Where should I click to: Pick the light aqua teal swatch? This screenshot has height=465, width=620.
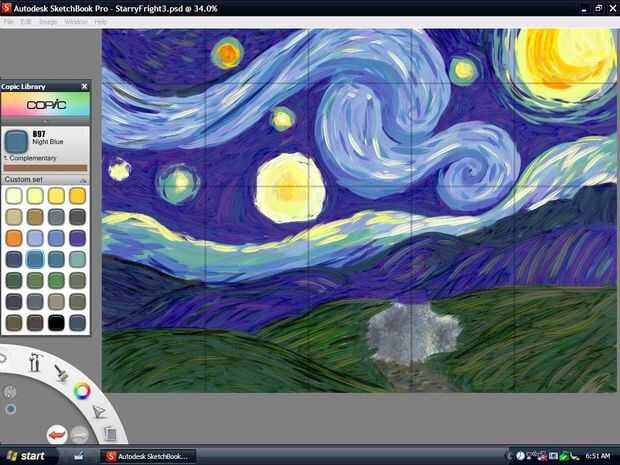77,259
